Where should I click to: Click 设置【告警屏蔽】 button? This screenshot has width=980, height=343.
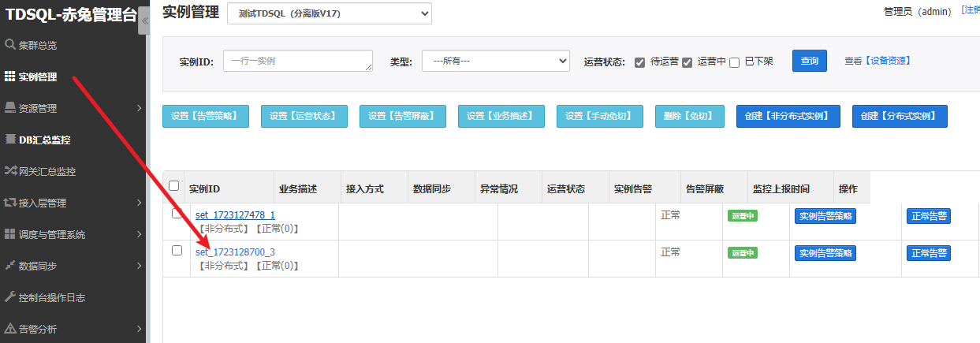tap(403, 116)
